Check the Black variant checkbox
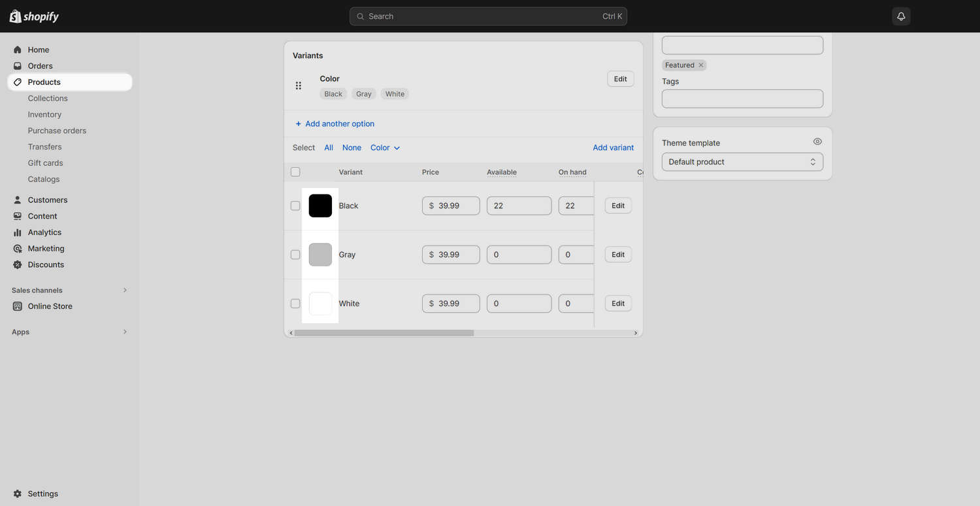 click(295, 206)
